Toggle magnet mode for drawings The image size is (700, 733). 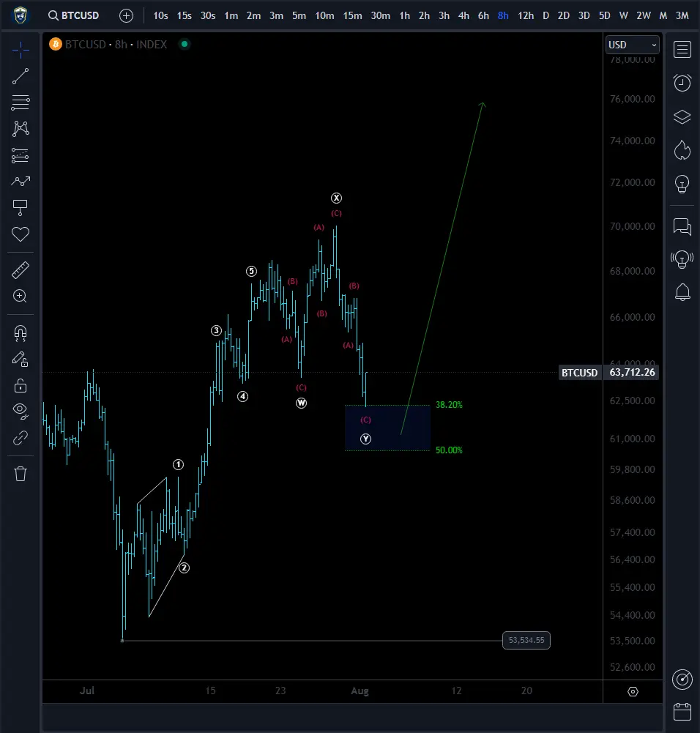pos(21,332)
